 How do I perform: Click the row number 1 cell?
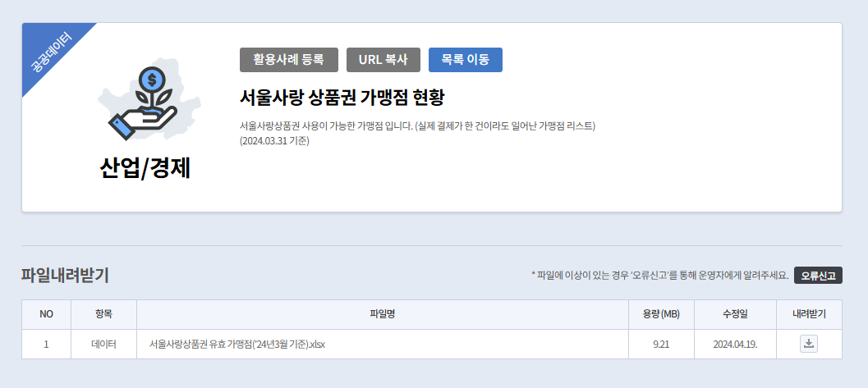pos(47,345)
